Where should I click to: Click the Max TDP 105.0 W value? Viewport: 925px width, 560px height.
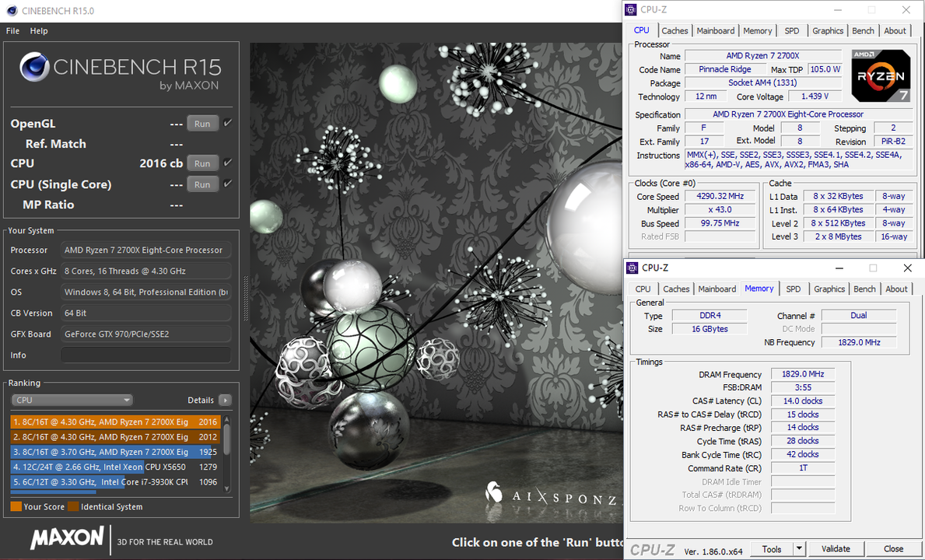[x=825, y=69]
